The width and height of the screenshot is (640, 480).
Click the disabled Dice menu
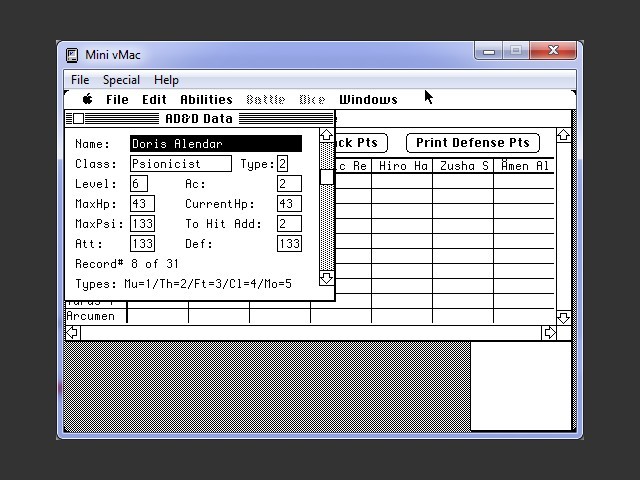[312, 100]
